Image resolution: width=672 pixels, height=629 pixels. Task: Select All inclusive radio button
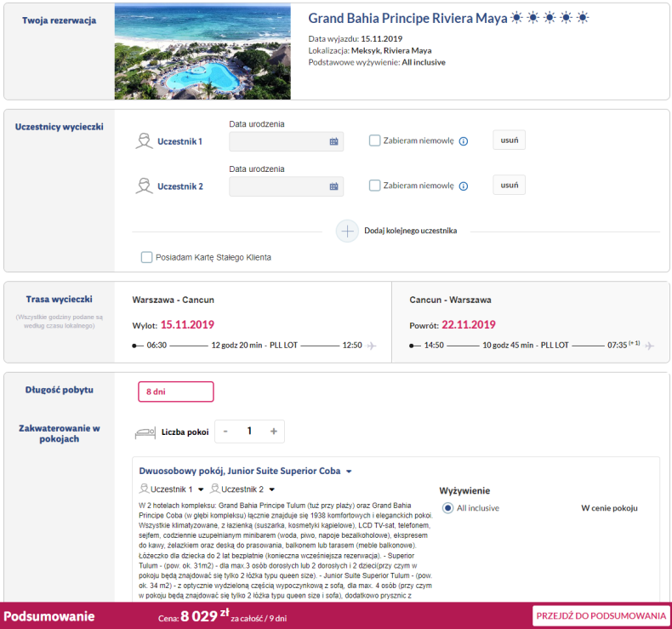[447, 508]
